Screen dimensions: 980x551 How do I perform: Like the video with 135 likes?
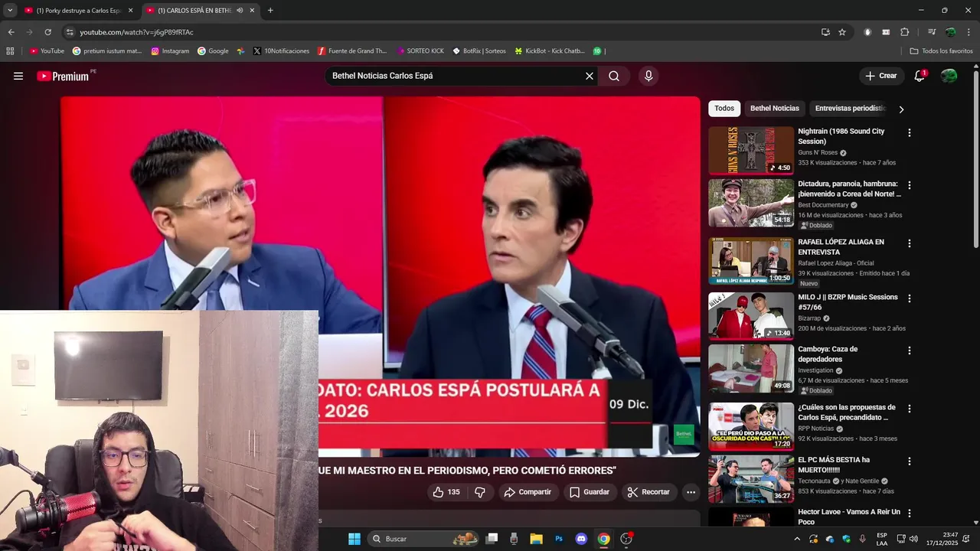pyautogui.click(x=446, y=492)
